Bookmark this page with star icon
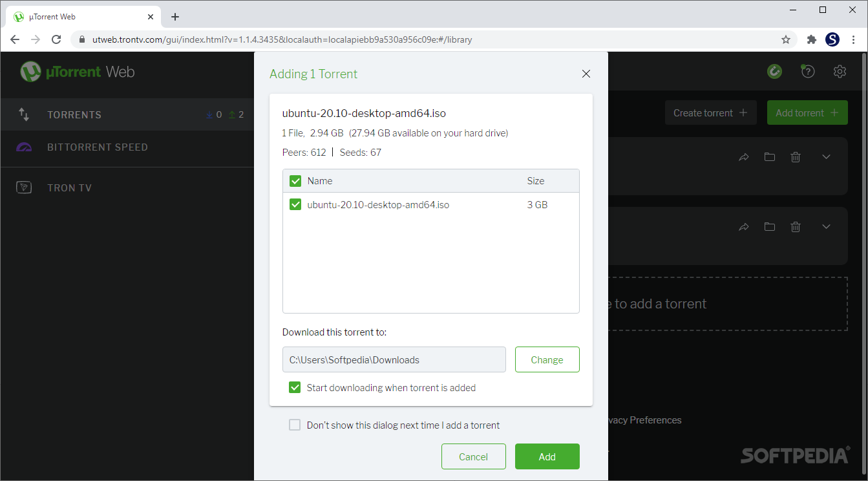868x481 pixels. [786, 39]
